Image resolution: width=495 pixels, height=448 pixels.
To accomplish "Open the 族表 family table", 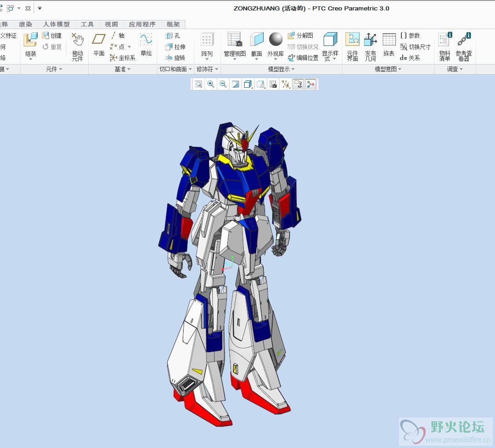I will (x=389, y=45).
